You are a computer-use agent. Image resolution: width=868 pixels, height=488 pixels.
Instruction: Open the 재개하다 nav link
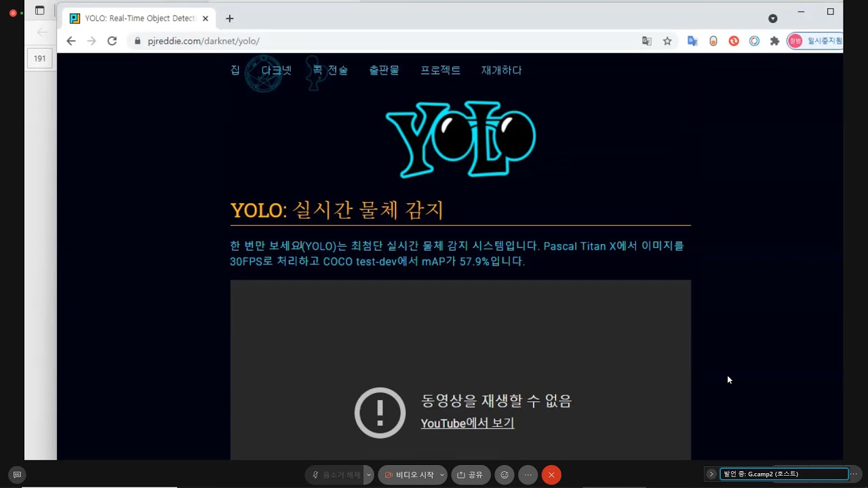pos(501,70)
